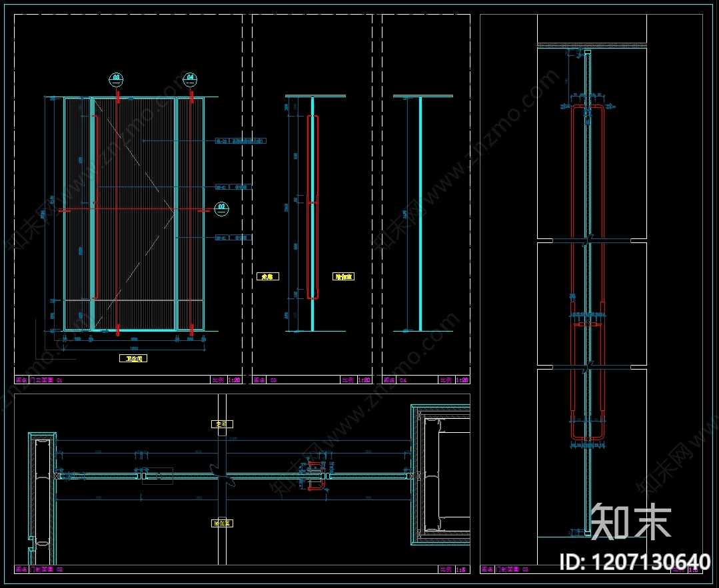Select the section marker bubble labeled 02
Viewport: 719px width, 588px height.
coord(221,209)
